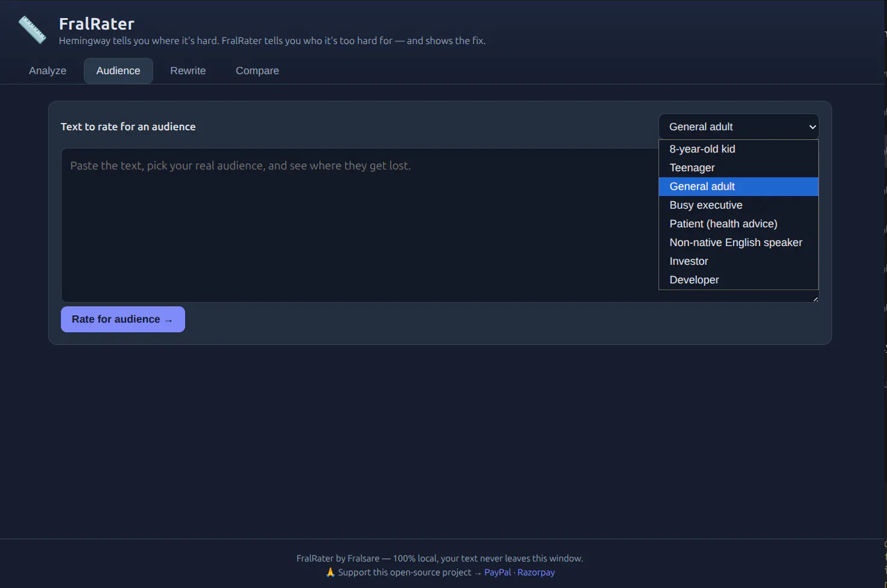Click the textarea resize handle corner
Image resolution: width=887 pixels, height=588 pixels.
point(815,299)
